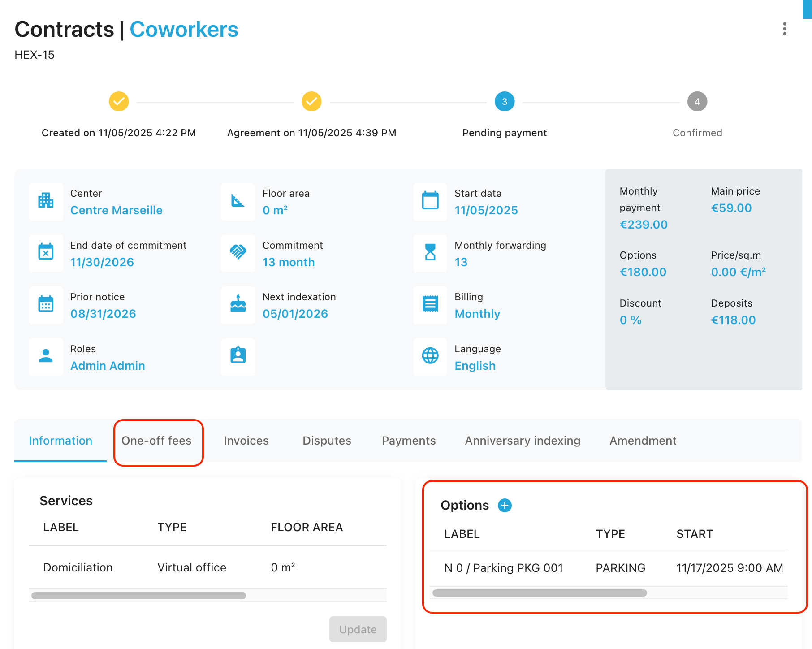Click the Start date calendar icon
The width and height of the screenshot is (812, 649).
tap(430, 201)
